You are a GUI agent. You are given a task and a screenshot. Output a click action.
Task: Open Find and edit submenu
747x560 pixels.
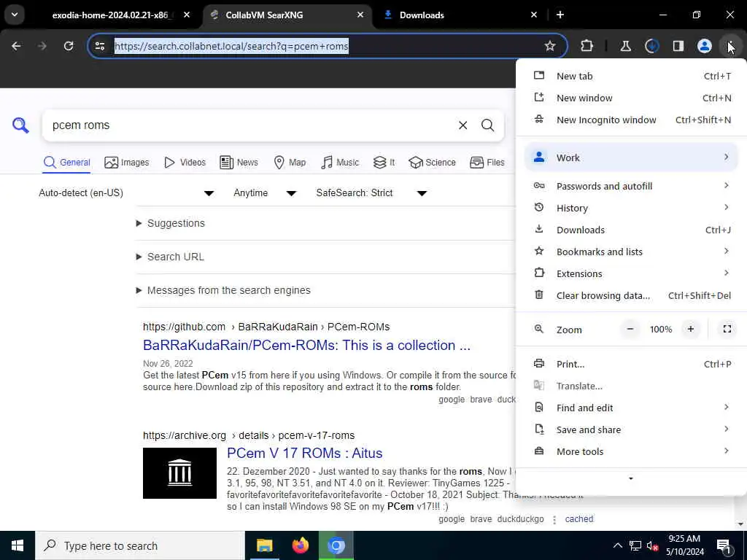coord(631,408)
